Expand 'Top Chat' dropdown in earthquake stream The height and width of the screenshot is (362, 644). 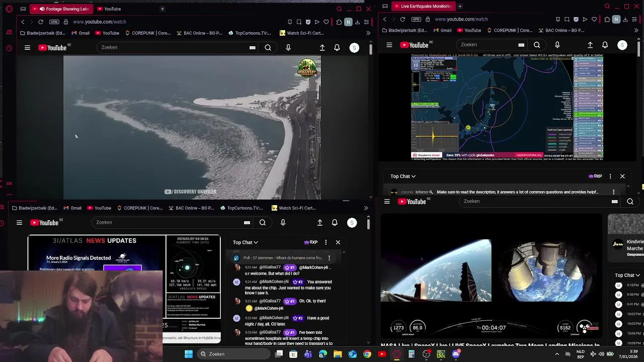[403, 176]
